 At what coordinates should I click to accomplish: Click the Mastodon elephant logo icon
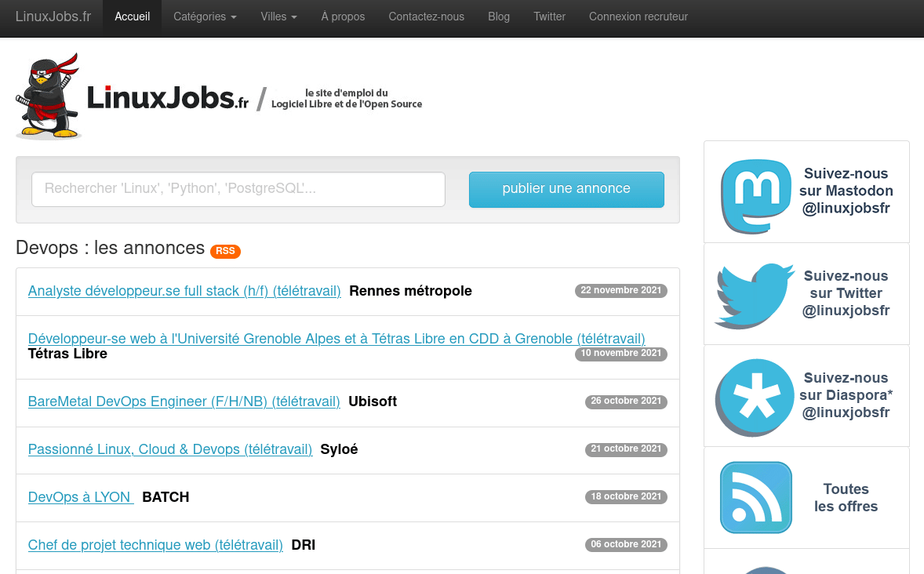(756, 196)
